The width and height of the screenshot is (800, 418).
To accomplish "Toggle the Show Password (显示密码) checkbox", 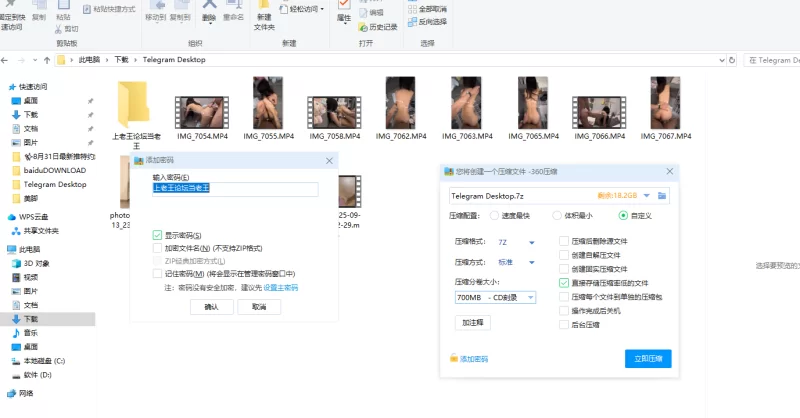I will coord(157,235).
